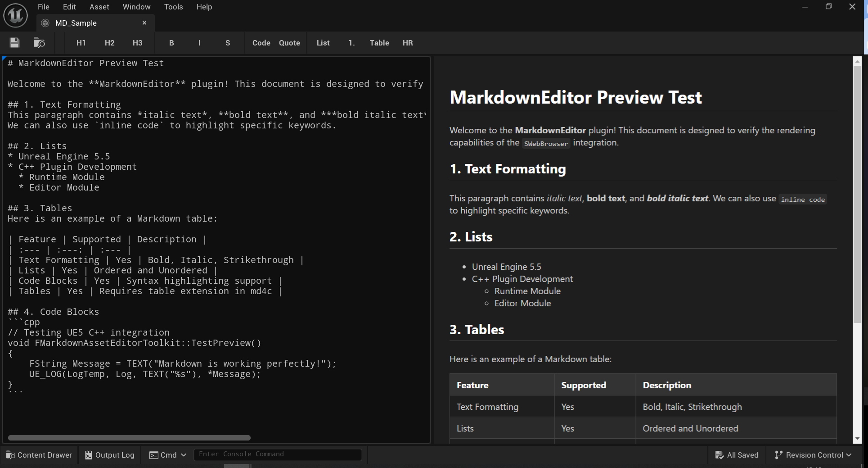
Task: Insert a horizontal rule with HR
Action: [408, 43]
